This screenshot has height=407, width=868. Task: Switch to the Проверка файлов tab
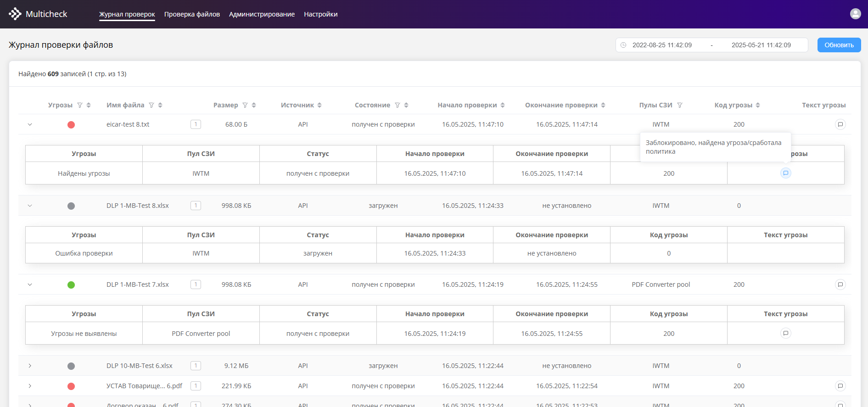coord(192,14)
